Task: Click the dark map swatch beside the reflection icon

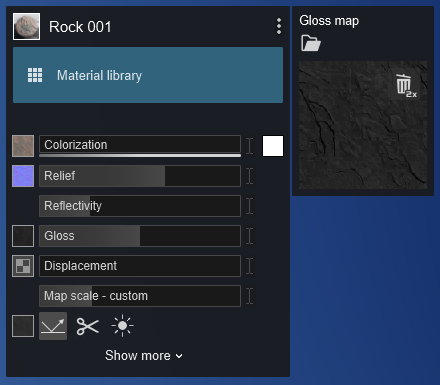Action: point(23,326)
